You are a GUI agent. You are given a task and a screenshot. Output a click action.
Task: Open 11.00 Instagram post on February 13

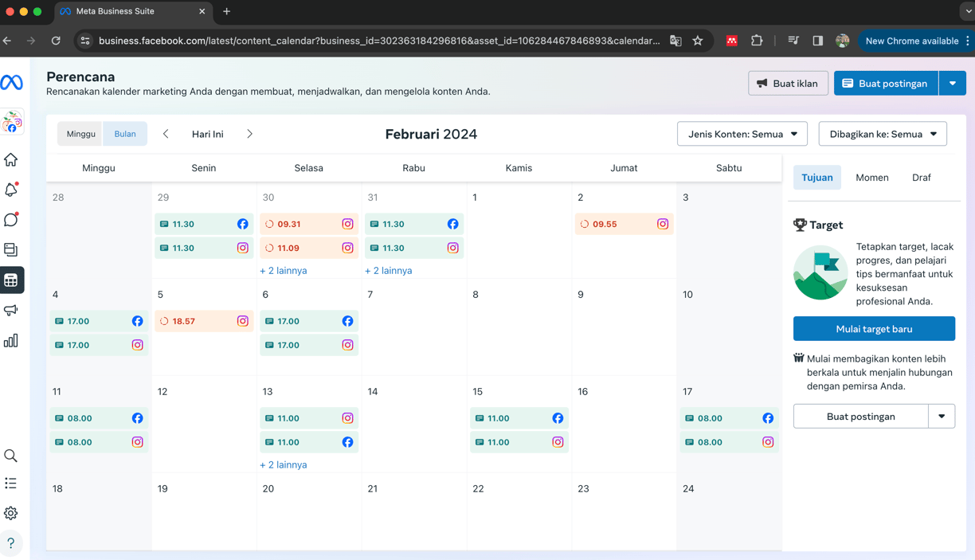point(309,418)
